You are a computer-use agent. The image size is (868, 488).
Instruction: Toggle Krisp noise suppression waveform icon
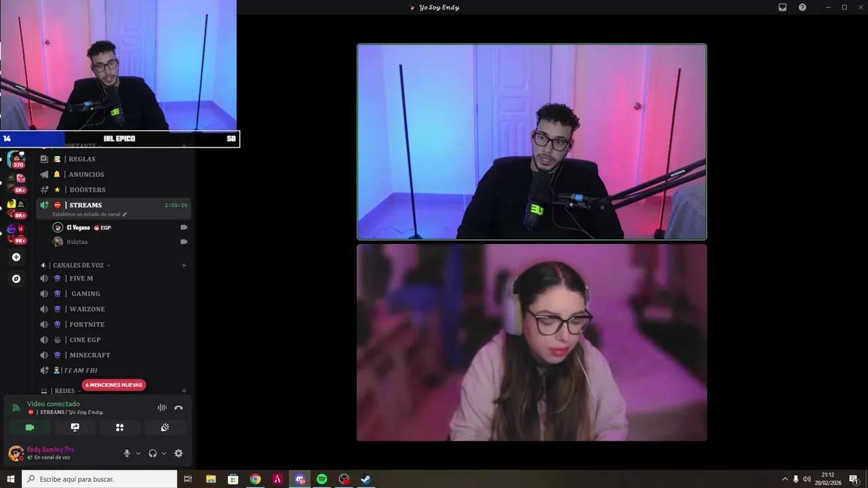162,407
